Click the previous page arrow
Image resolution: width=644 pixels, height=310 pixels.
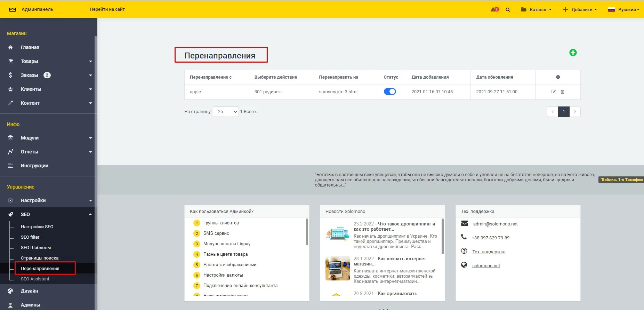(553, 112)
